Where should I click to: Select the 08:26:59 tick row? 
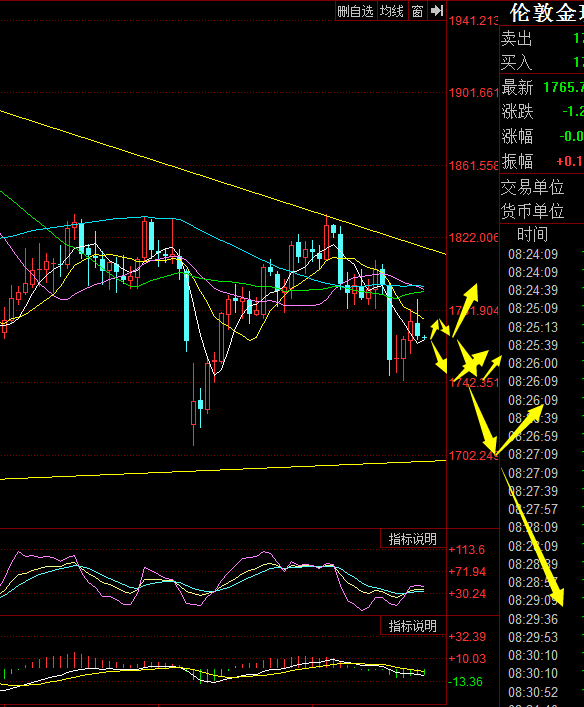pos(542,436)
